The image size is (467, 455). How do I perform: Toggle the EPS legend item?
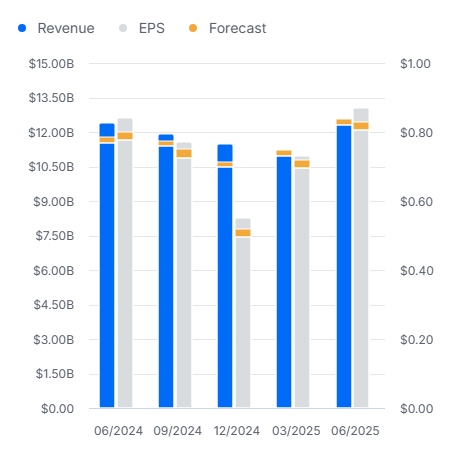[142, 28]
